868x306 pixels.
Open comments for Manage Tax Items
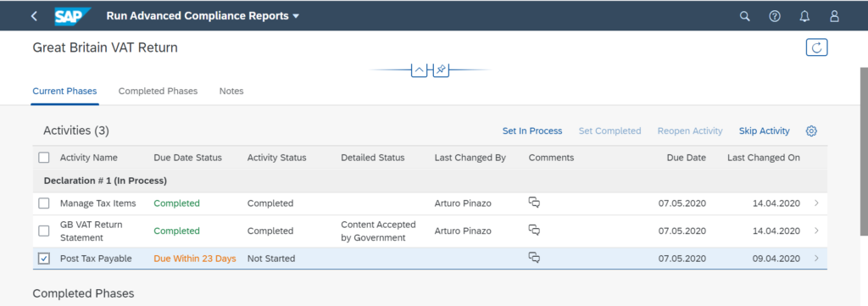pyautogui.click(x=534, y=203)
